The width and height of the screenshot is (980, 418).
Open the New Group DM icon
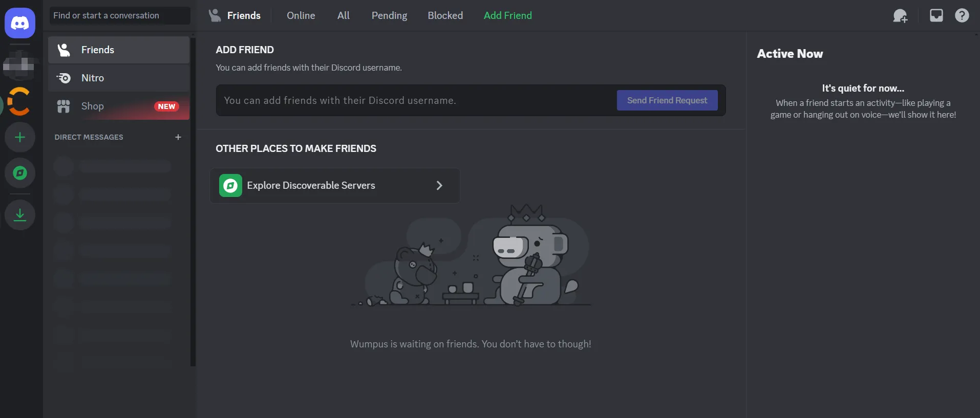coord(900,16)
